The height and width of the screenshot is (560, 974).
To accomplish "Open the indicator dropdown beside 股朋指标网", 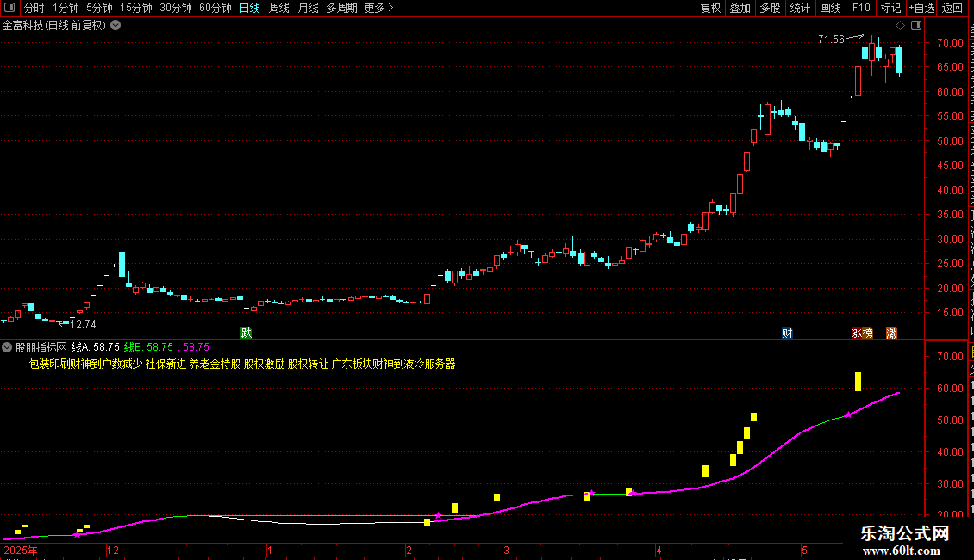I will click(x=7, y=347).
